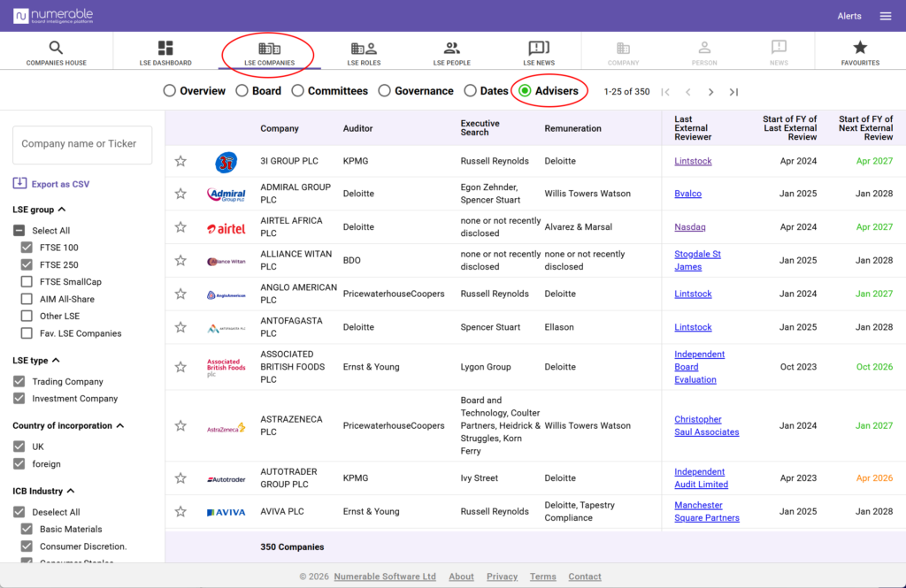
Task: Open the LSE Dashboard icon
Action: [x=165, y=48]
